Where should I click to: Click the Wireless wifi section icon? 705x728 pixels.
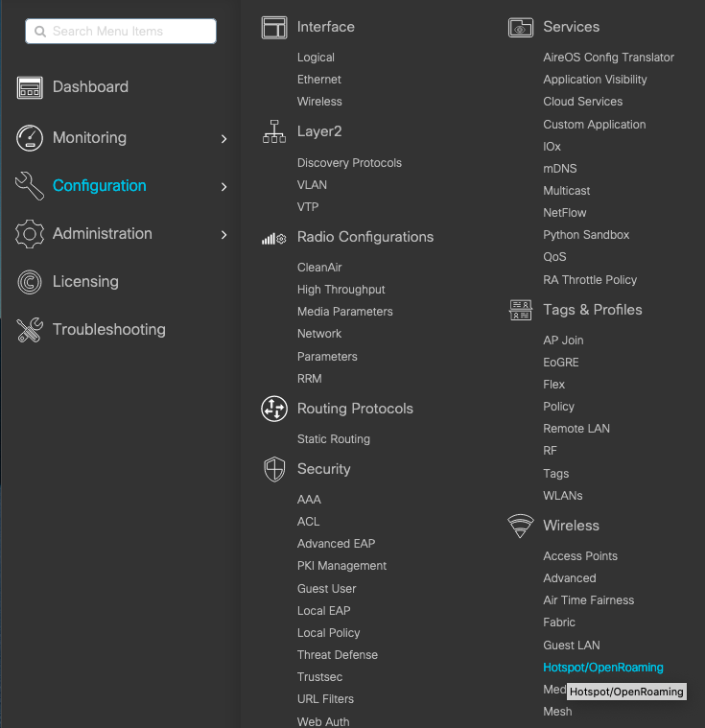click(521, 526)
